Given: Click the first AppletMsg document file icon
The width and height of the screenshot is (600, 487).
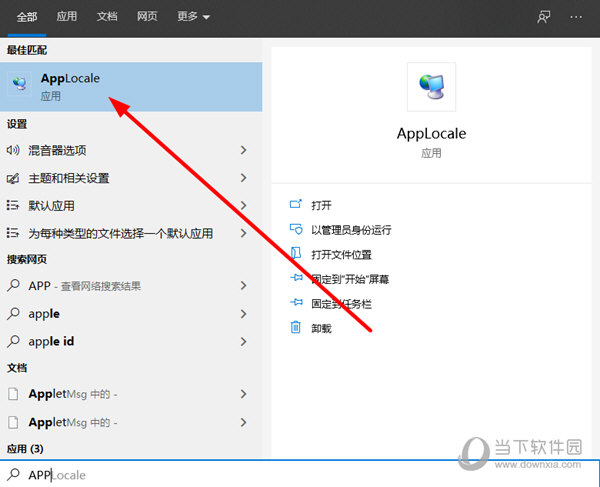Looking at the screenshot, I should [x=13, y=394].
